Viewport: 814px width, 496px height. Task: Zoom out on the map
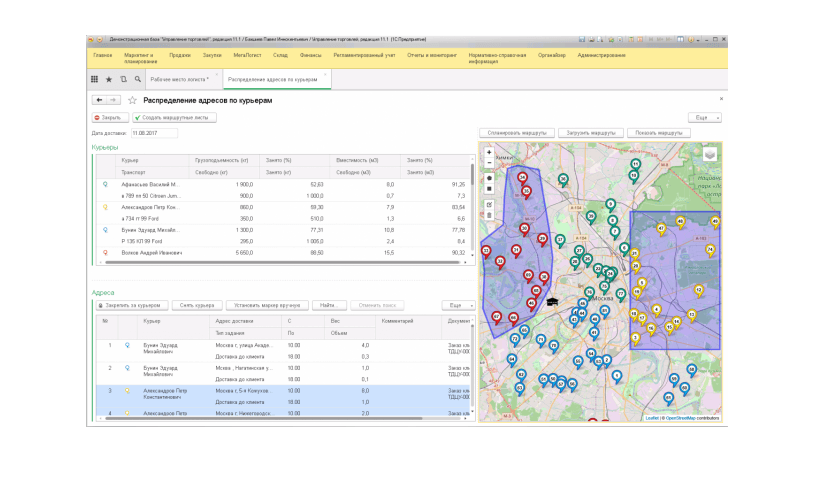coord(489,163)
